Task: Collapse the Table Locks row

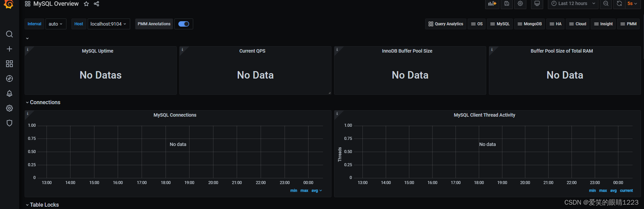Action: pyautogui.click(x=42, y=205)
